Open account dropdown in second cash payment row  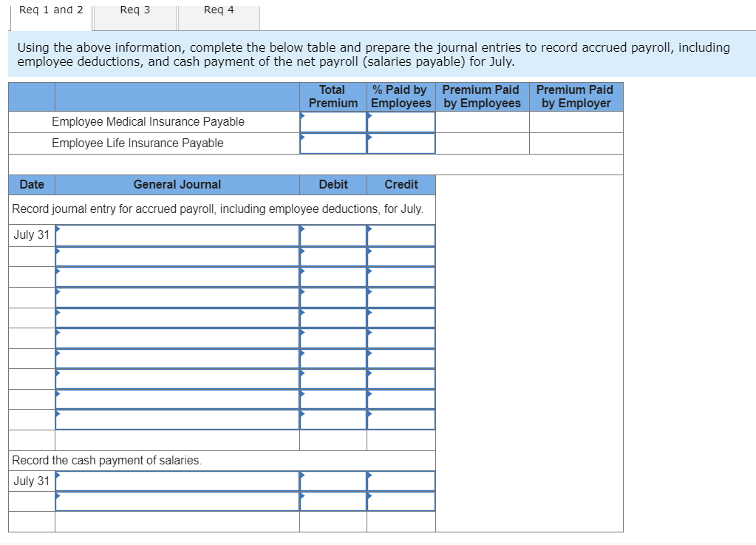pos(177,501)
